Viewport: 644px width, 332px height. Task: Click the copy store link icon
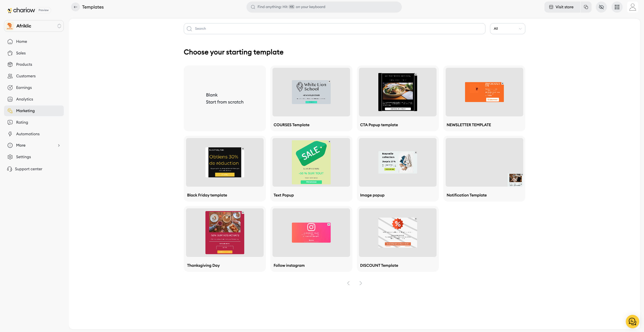click(586, 7)
